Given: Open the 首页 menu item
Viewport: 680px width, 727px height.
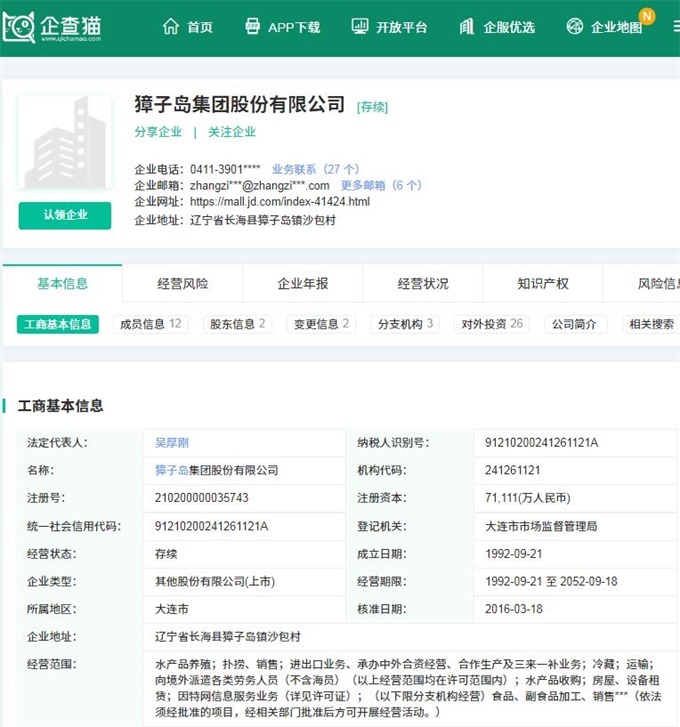Looking at the screenshot, I should [200, 27].
